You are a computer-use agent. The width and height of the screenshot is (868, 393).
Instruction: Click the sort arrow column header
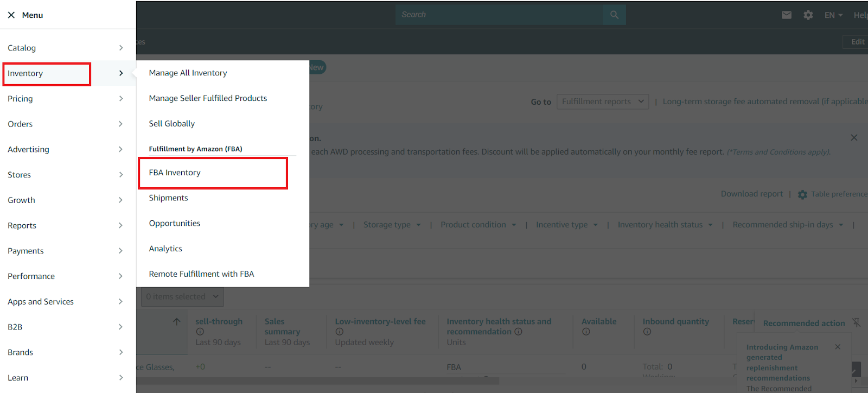tap(177, 322)
